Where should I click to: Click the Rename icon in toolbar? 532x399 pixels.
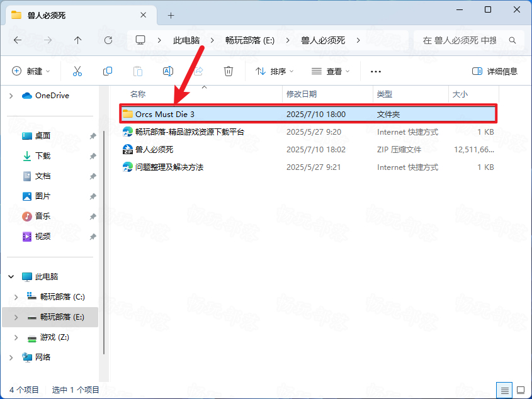pos(168,71)
